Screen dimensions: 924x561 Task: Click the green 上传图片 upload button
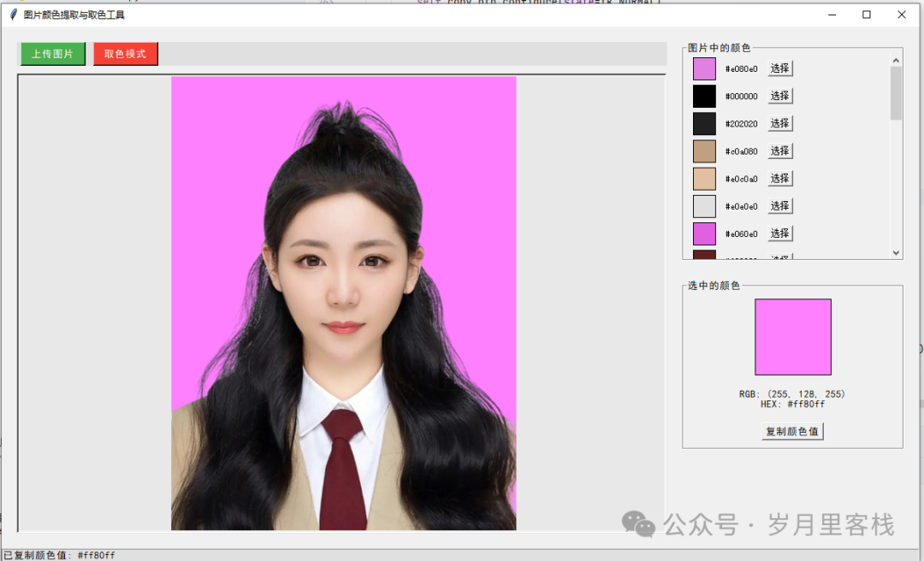pyautogui.click(x=53, y=54)
